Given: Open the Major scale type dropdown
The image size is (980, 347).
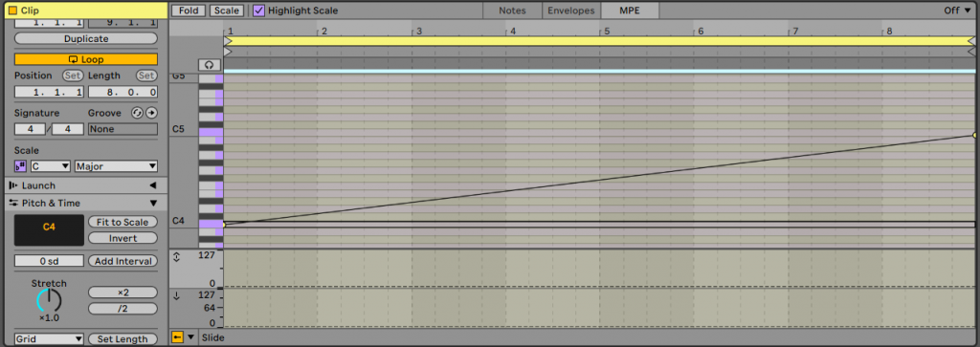Looking at the screenshot, I should point(116,166).
